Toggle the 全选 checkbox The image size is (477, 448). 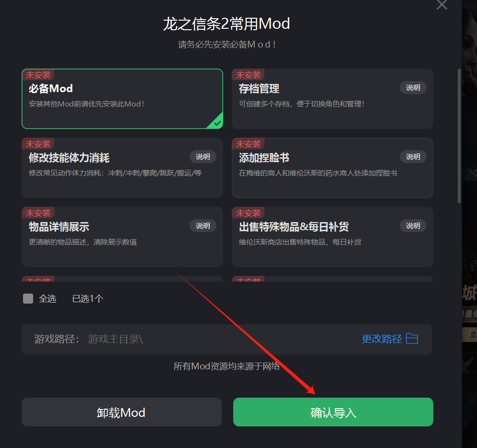pyautogui.click(x=28, y=299)
